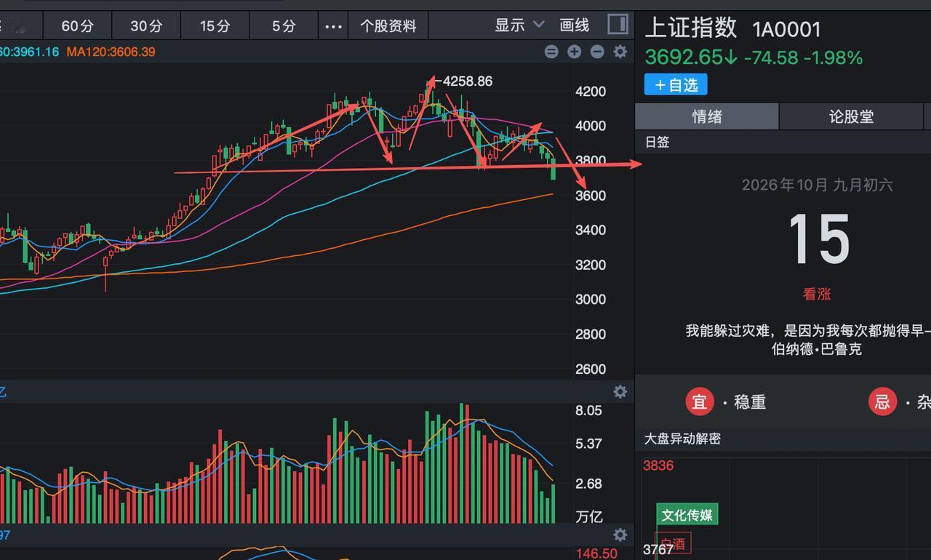Click the index code 1A0001
The height and width of the screenshot is (560, 931).
tap(787, 30)
